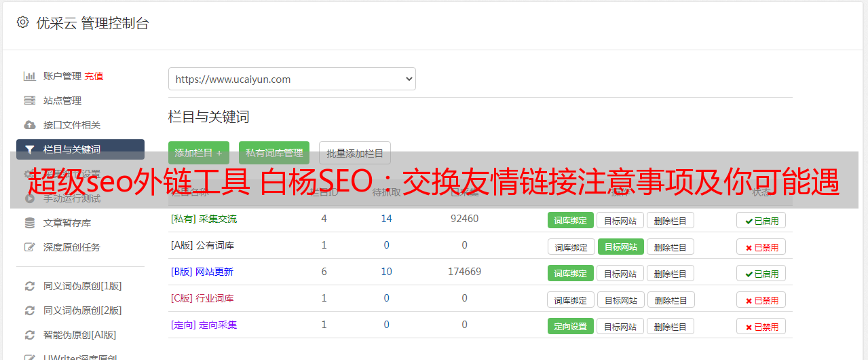Click the red 充值 link

click(94, 76)
